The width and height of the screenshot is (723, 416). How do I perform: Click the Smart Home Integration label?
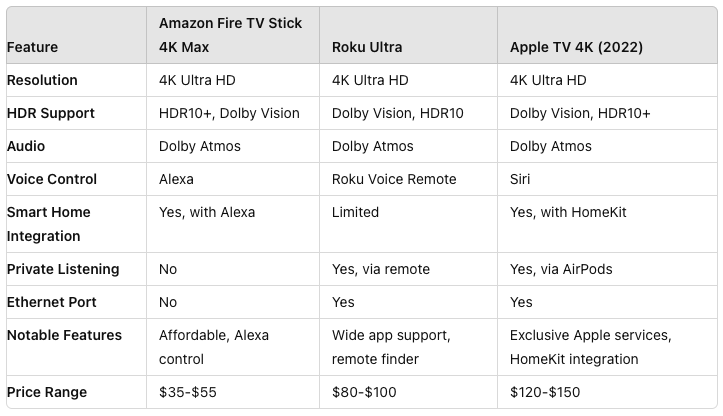(x=48, y=224)
